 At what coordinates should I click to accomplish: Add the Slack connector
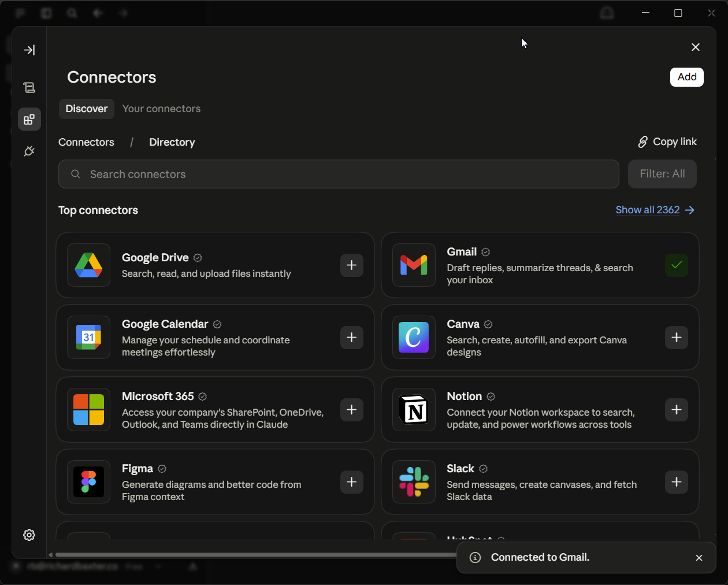[677, 482]
